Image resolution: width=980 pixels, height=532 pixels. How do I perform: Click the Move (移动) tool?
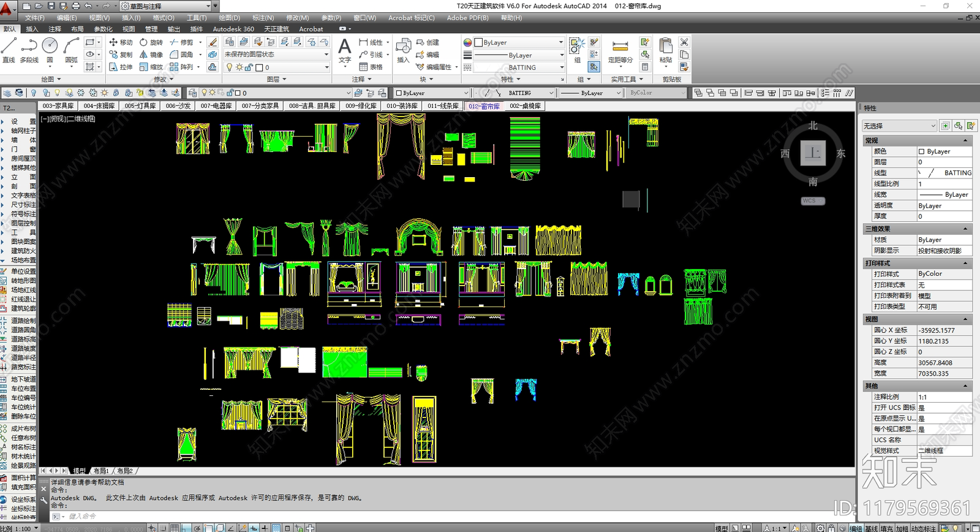coord(121,42)
